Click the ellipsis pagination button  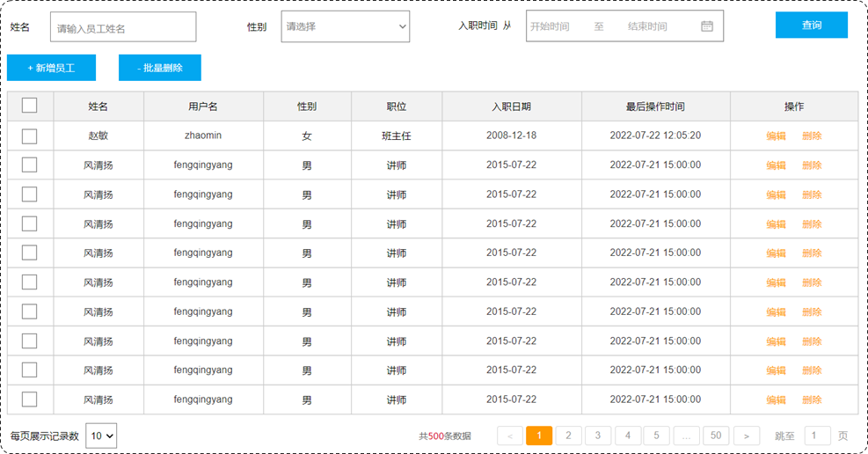point(687,436)
